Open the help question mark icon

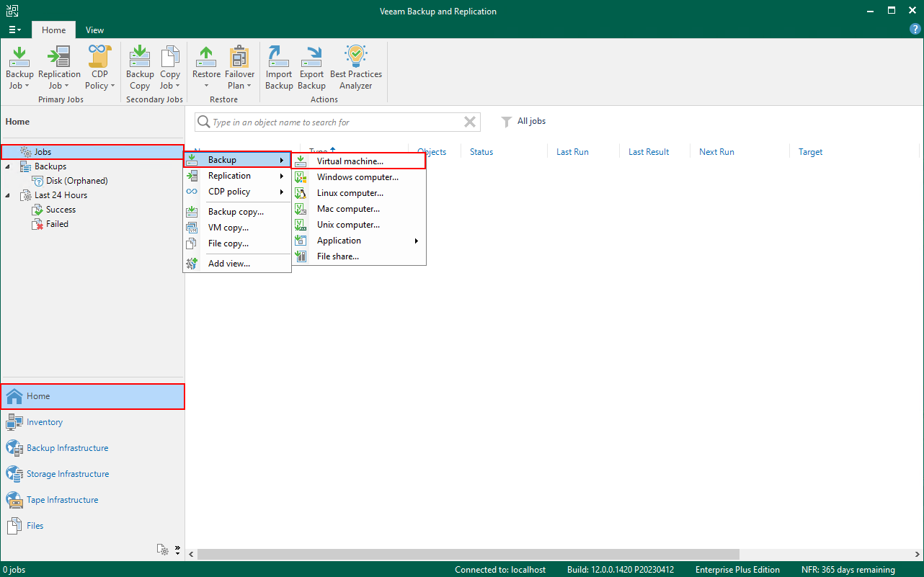click(x=915, y=30)
